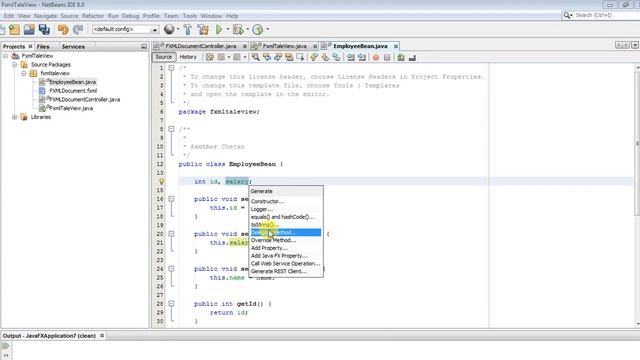
Task: Click Find Next Occurrence icon
Action: coord(278,58)
